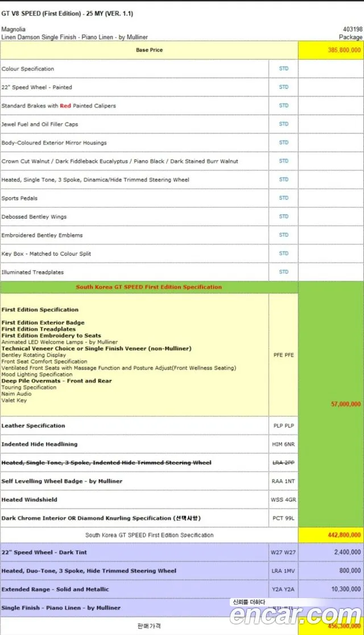Click STD in the Colour Specification row

tap(283, 68)
